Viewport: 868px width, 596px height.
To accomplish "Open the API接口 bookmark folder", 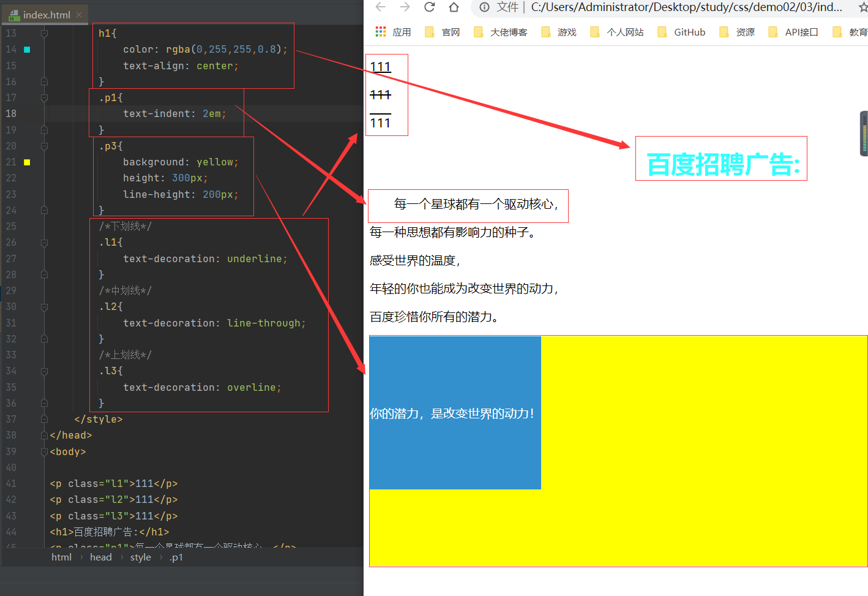I will [x=793, y=32].
